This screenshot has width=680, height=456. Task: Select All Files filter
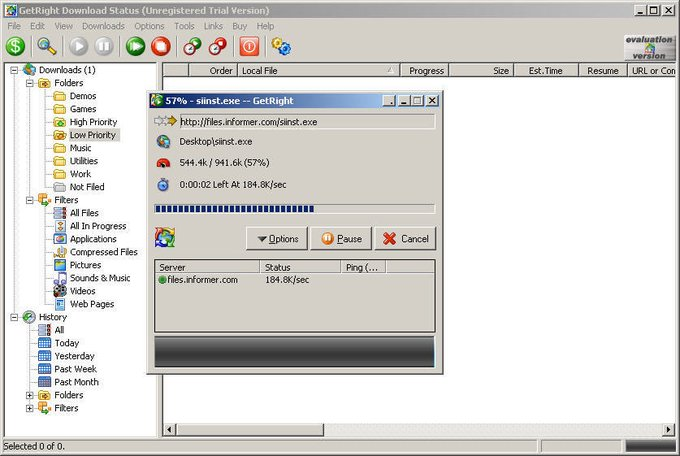pos(84,213)
